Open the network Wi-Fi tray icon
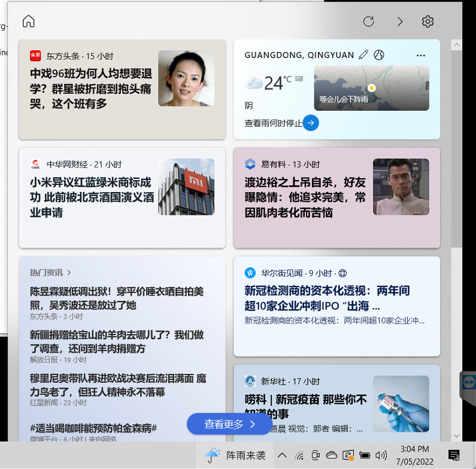This screenshot has width=476, height=469. (299, 455)
